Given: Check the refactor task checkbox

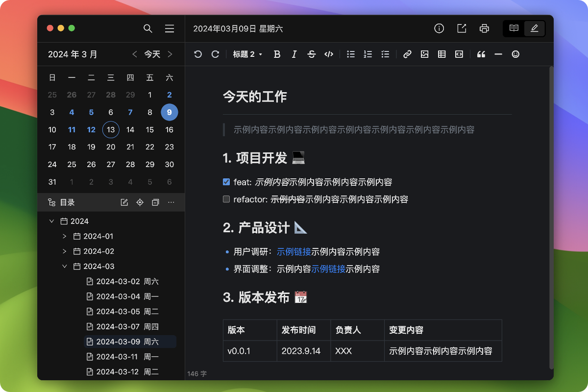Looking at the screenshot, I should [226, 199].
